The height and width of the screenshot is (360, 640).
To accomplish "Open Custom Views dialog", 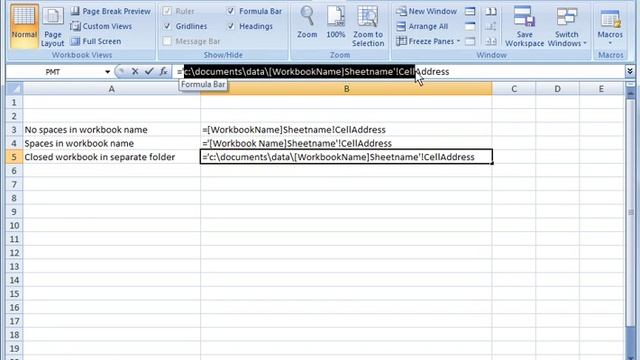I will point(101,26).
